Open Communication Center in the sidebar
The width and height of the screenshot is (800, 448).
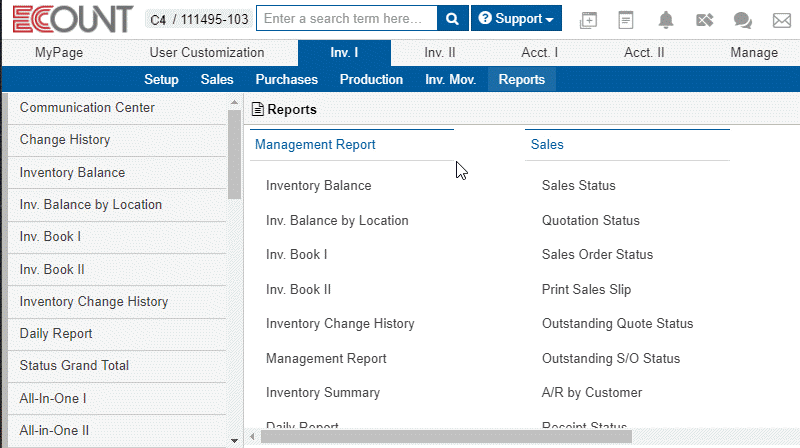click(117, 108)
